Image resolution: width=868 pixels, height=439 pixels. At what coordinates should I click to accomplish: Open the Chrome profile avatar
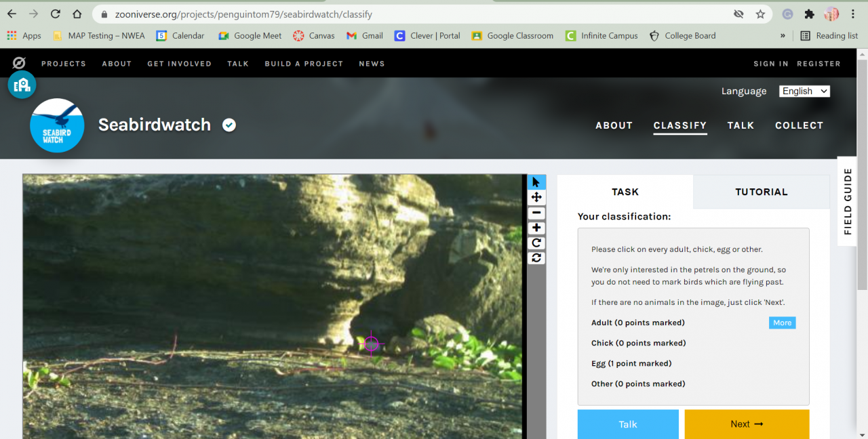pyautogui.click(x=831, y=14)
